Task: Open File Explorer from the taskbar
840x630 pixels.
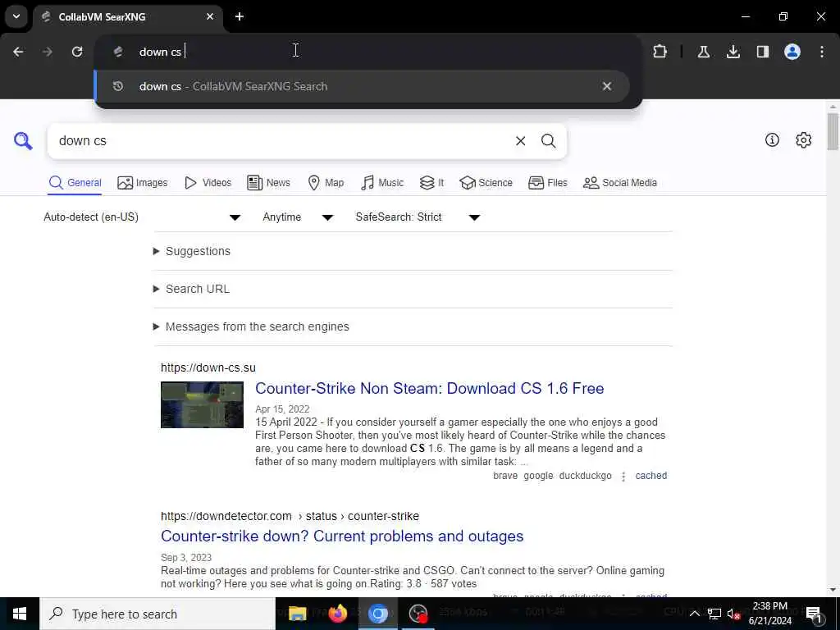Action: click(x=297, y=614)
